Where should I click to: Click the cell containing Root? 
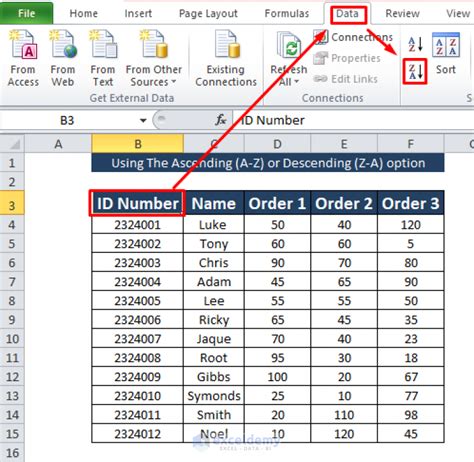pos(214,358)
